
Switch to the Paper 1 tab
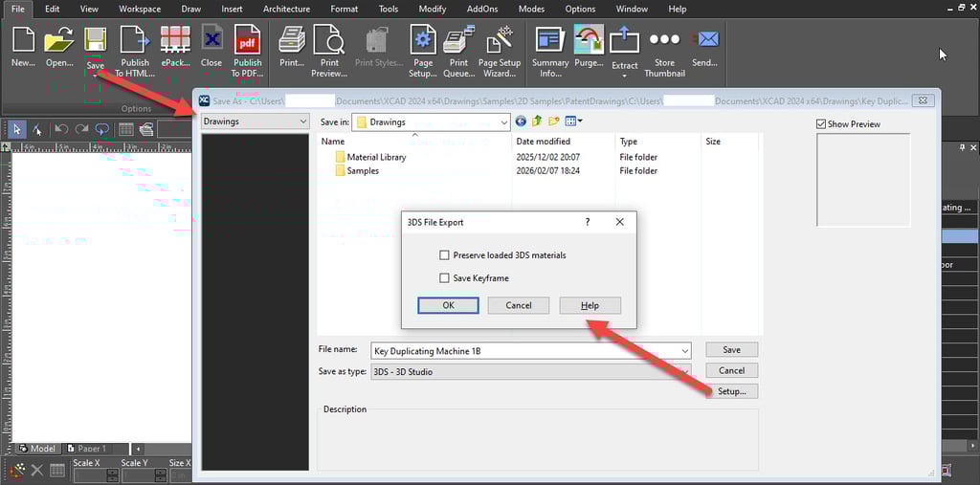[85, 449]
